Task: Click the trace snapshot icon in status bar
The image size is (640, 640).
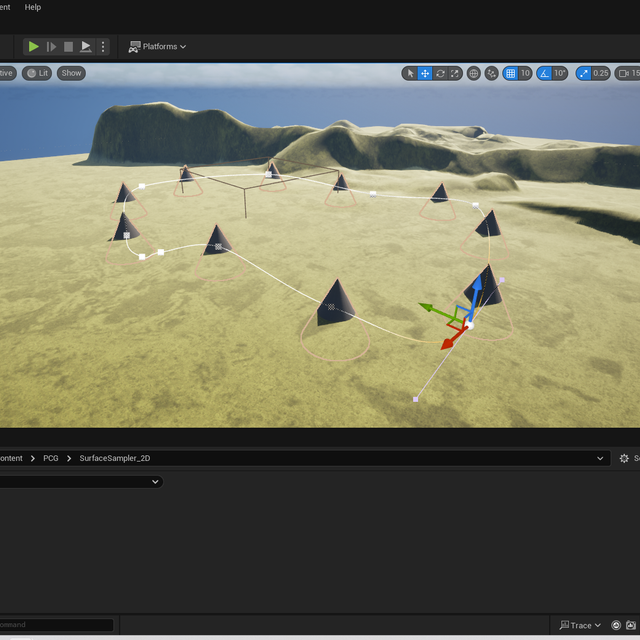Action: tap(631, 625)
